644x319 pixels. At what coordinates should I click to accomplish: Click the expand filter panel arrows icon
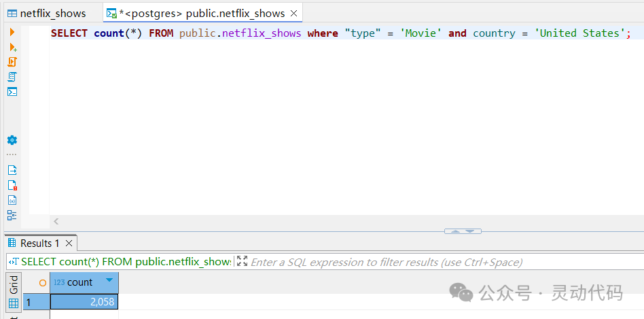coord(243,261)
